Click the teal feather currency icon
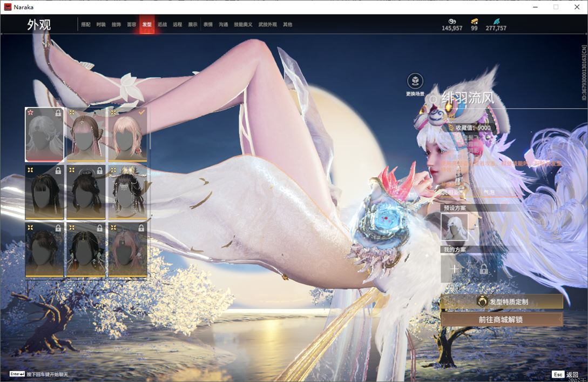Screen dimensions: 588x382 tap(496, 22)
